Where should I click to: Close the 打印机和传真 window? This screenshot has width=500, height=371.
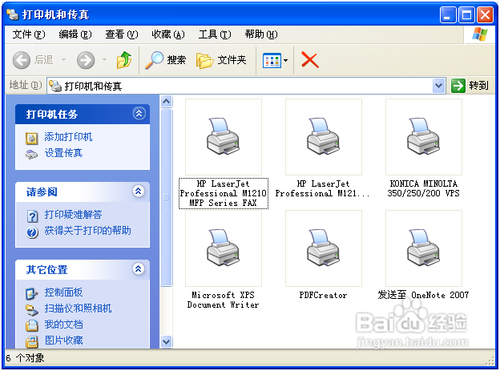[x=485, y=15]
